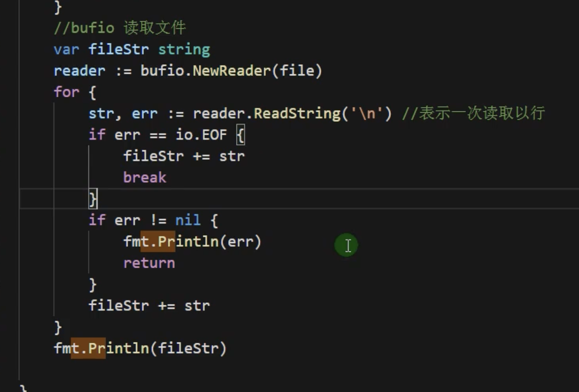Image resolution: width=579 pixels, height=392 pixels.
Task: Click 'bufio.NewReader(file)' call
Action: pyautogui.click(x=231, y=70)
